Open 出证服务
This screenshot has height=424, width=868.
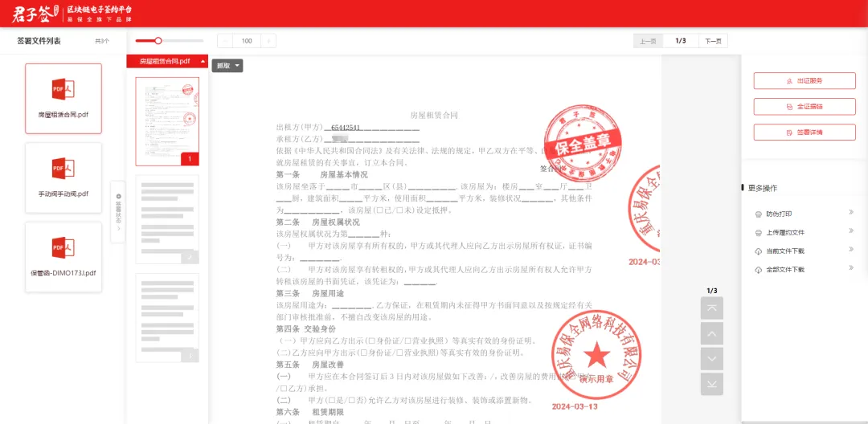pos(805,81)
